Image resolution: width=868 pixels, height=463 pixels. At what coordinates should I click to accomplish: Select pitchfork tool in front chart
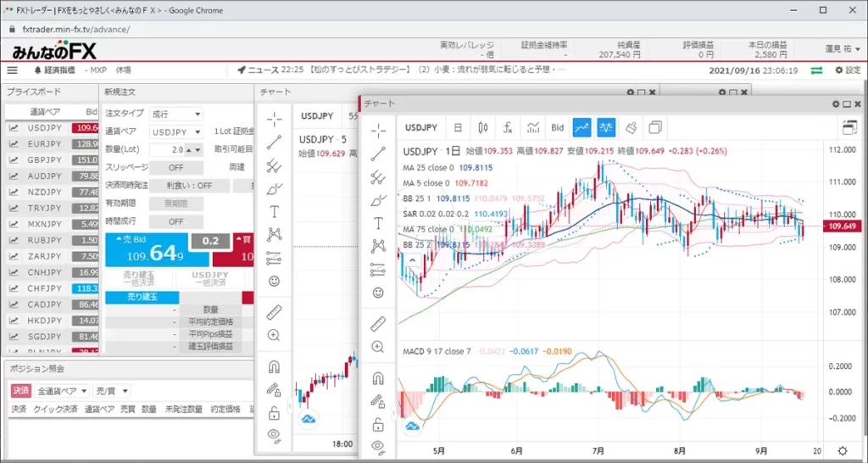[379, 177]
